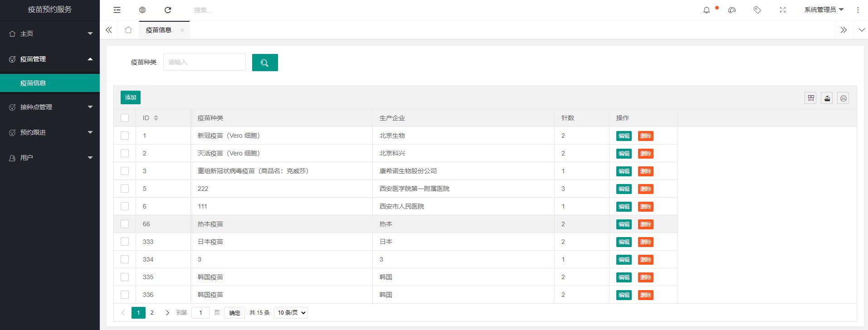Image resolution: width=868 pixels, height=330 pixels.
Task: Click the 添加 button
Action: point(131,97)
